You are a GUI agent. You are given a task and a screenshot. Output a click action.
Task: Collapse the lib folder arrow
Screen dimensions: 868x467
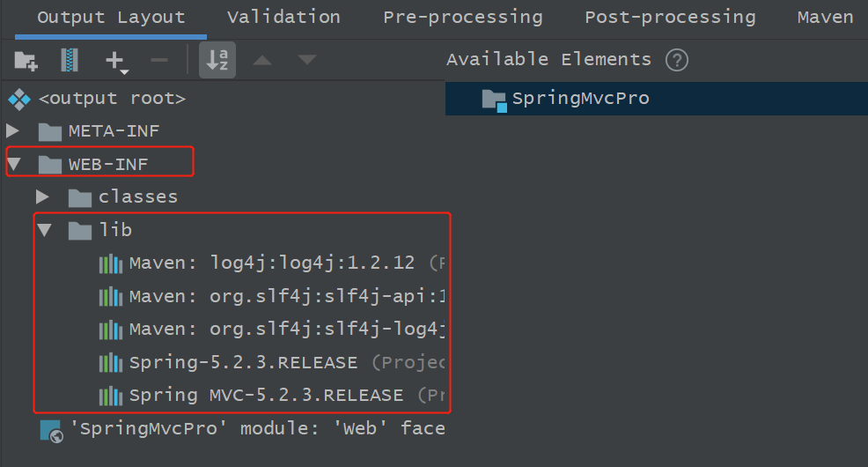coord(44,230)
